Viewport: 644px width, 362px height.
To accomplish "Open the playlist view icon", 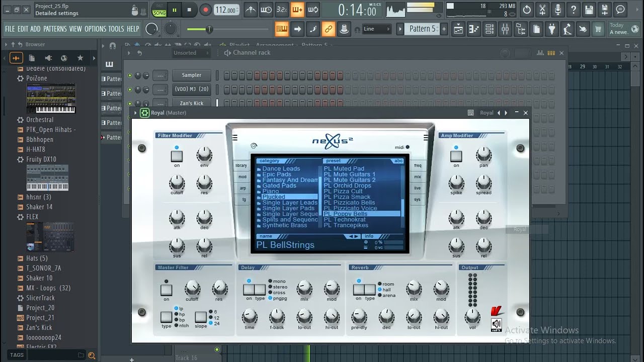I will (x=458, y=29).
